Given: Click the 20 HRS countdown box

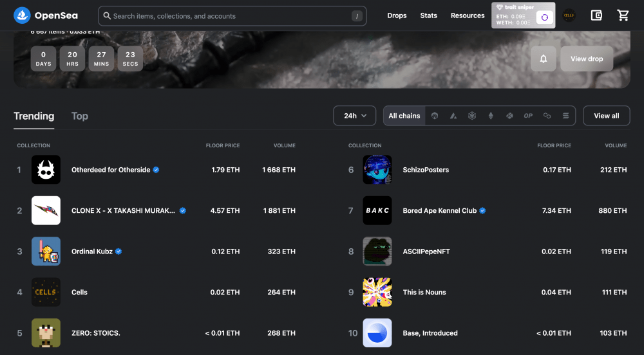Looking at the screenshot, I should 72,59.
